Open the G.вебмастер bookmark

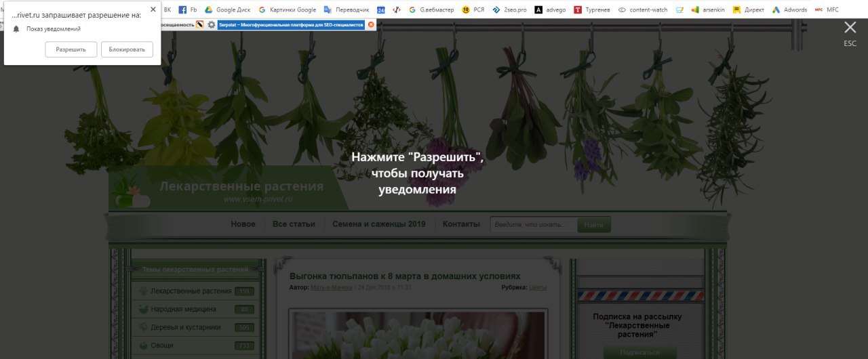431,9
